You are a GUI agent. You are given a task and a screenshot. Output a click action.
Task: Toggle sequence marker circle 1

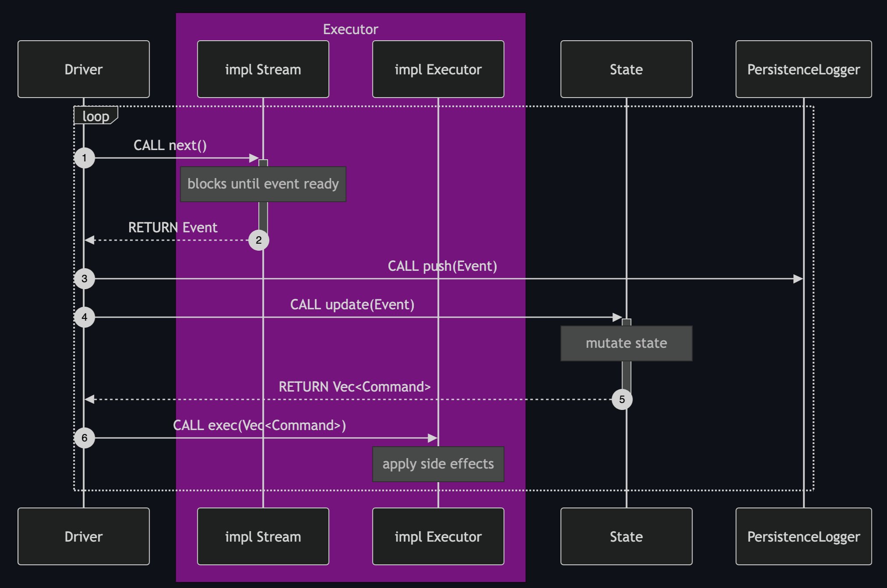click(x=84, y=158)
